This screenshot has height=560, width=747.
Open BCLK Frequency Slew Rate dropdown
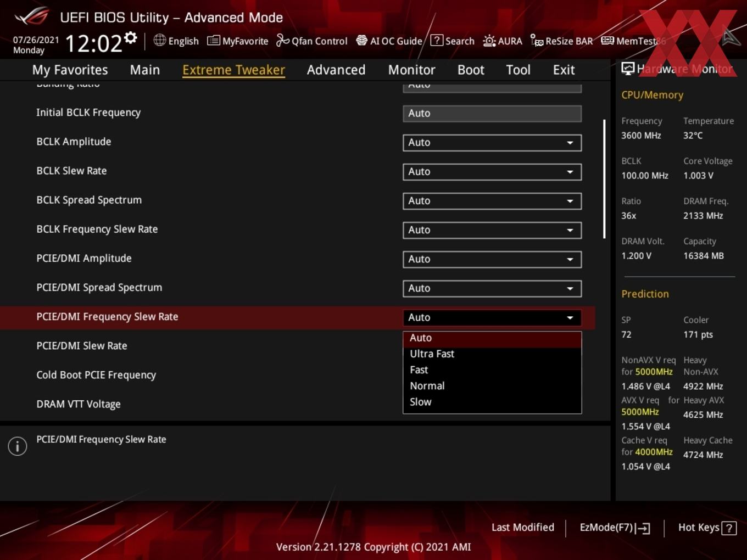click(x=492, y=230)
